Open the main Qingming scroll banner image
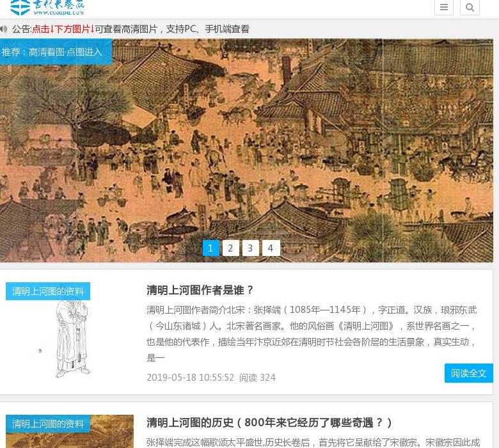The width and height of the screenshot is (499, 448). coord(247,150)
